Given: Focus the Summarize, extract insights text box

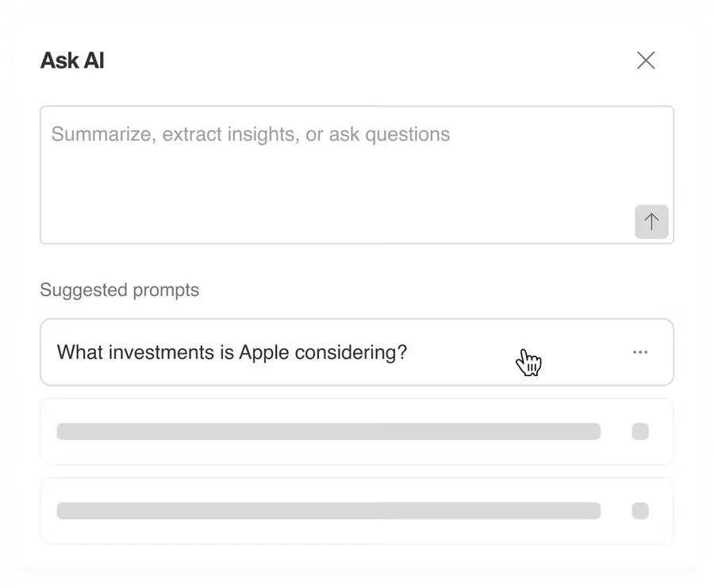Looking at the screenshot, I should 356,175.
